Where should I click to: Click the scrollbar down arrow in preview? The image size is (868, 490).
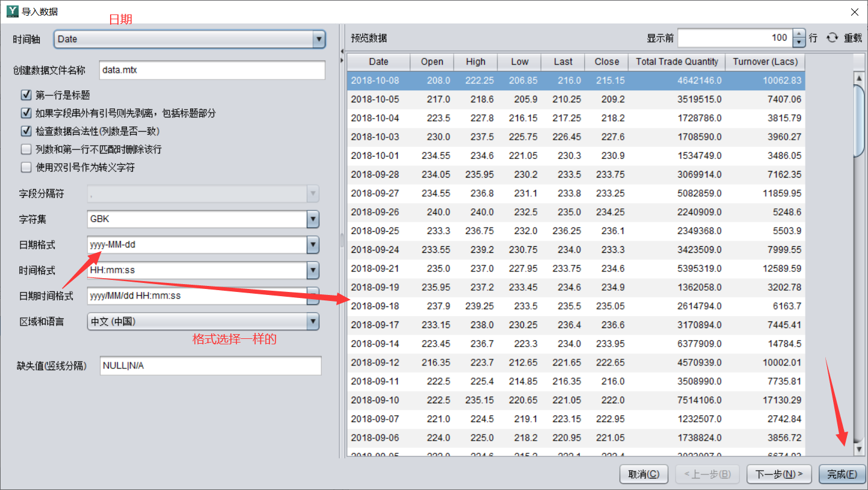coord(859,449)
